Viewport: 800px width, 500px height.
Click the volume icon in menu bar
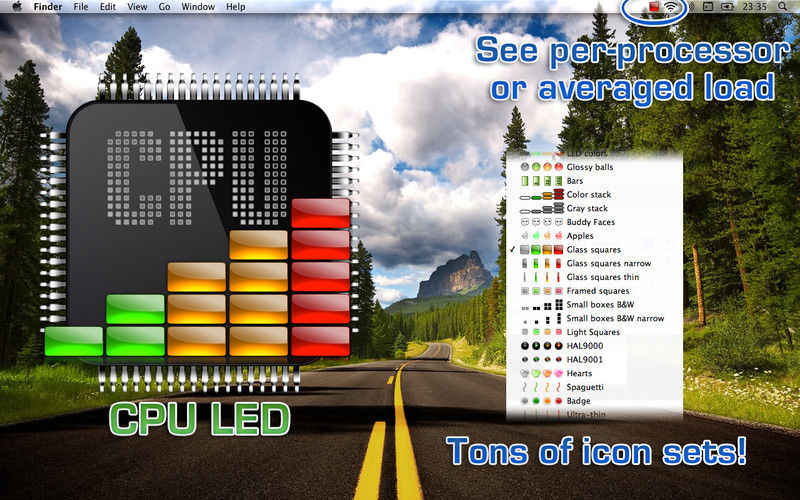(689, 7)
